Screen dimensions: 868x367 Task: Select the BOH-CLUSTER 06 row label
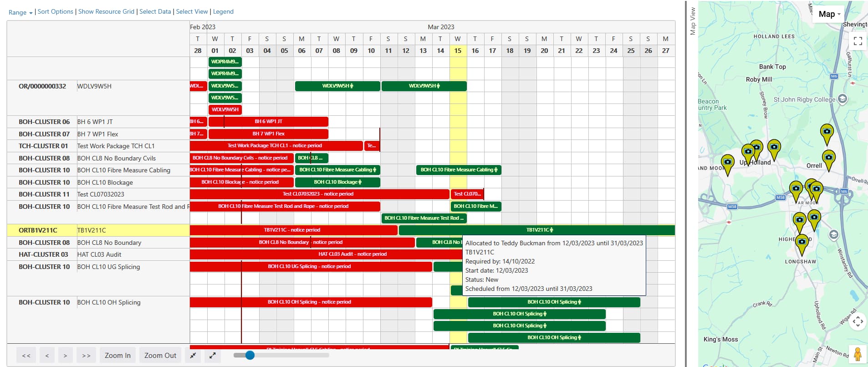(x=44, y=122)
